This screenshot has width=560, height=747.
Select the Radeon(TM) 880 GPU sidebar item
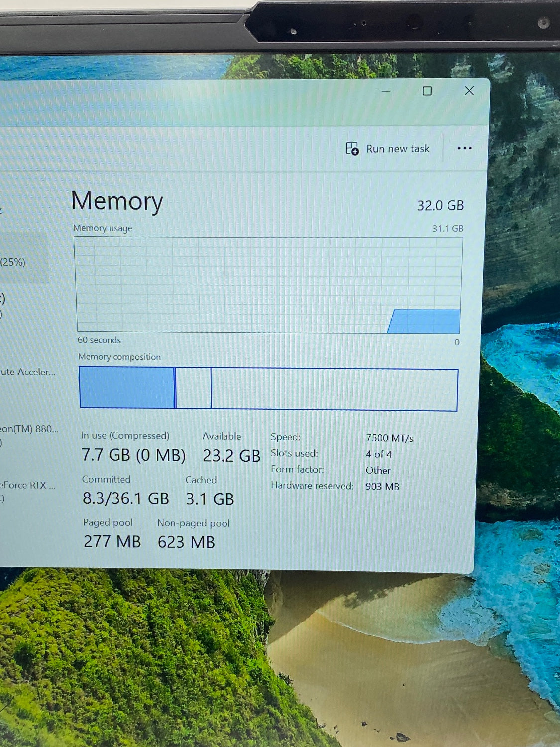(29, 429)
